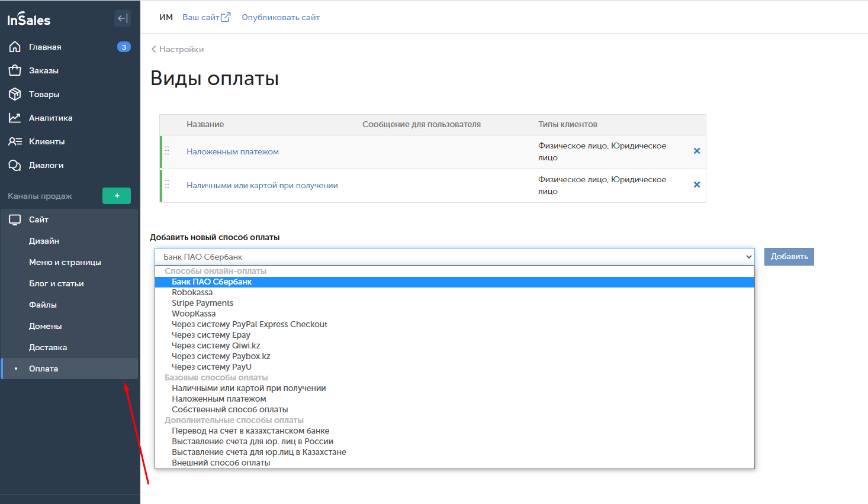Choose Наложенным платежом in the dropdown list
The width and height of the screenshot is (868, 504).
click(x=455, y=399)
